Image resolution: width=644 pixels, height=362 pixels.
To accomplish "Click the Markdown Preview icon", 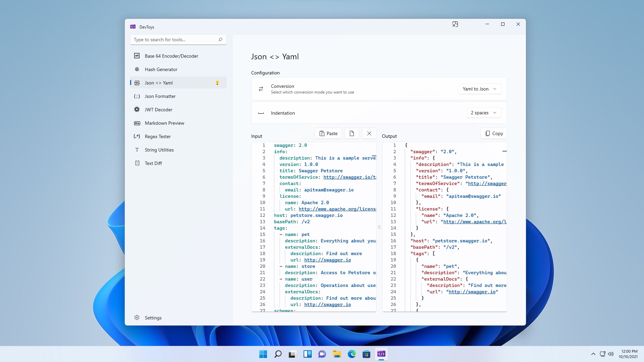I will (137, 123).
